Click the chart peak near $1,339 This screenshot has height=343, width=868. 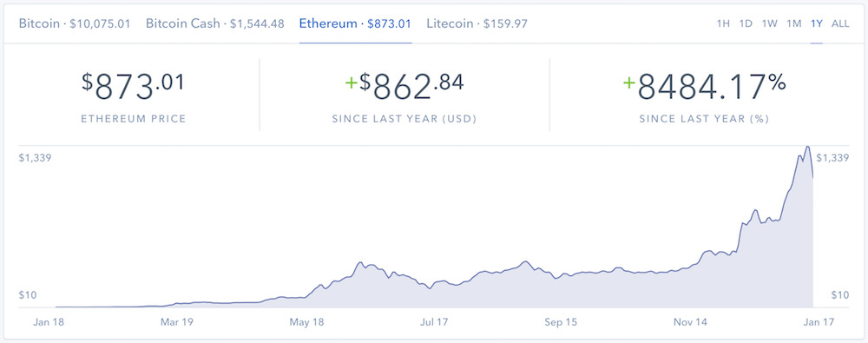(x=807, y=148)
